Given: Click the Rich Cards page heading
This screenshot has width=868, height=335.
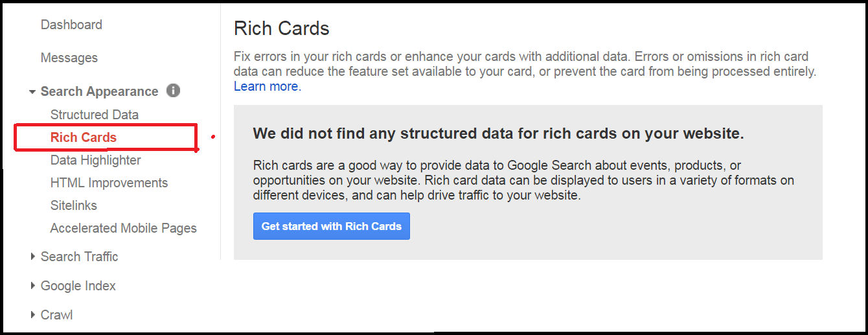Looking at the screenshot, I should point(281,29).
